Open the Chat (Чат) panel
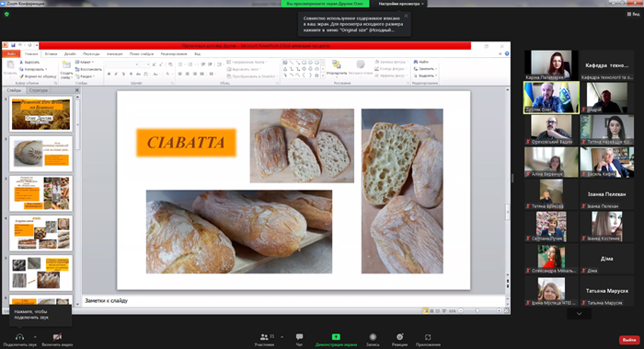Image resolution: width=644 pixels, height=349 pixels. coord(299,340)
